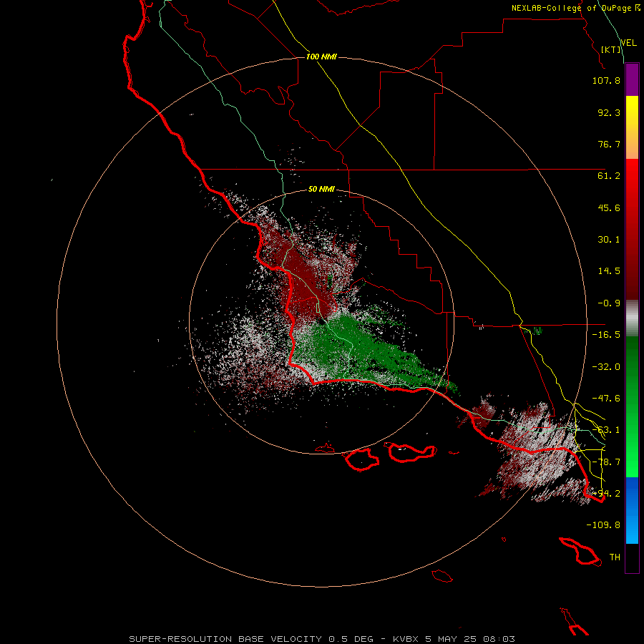Viewport: 644px width, 644px height.
Task: Select the 76.7 scale value
Action: [609, 144]
